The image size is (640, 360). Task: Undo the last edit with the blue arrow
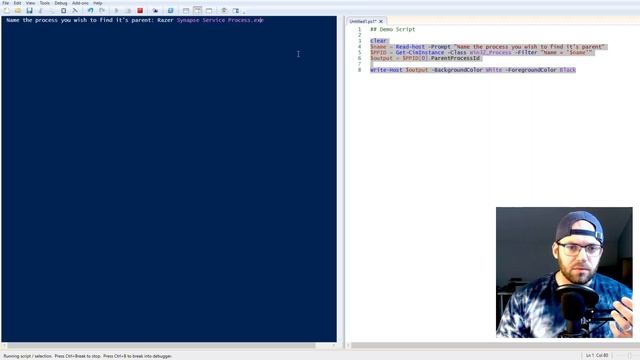90,11
